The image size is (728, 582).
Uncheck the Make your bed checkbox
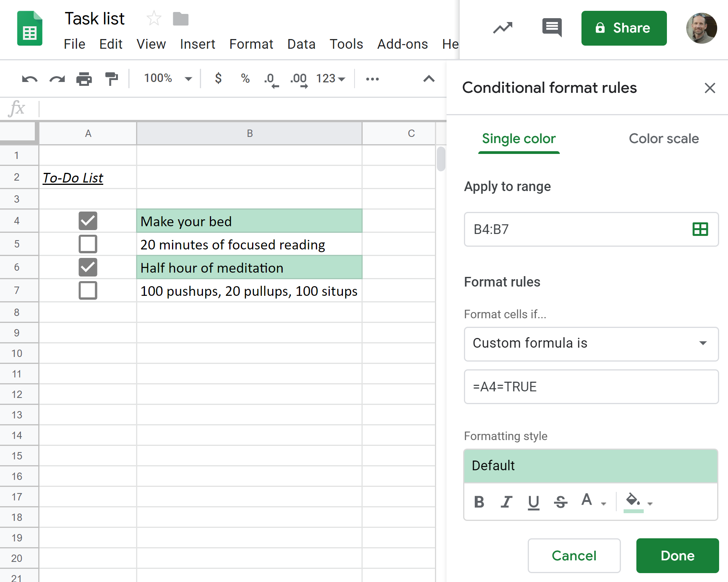(x=88, y=221)
